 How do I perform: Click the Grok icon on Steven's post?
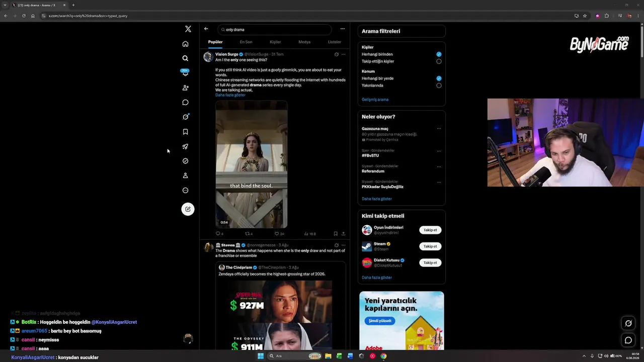point(337,245)
